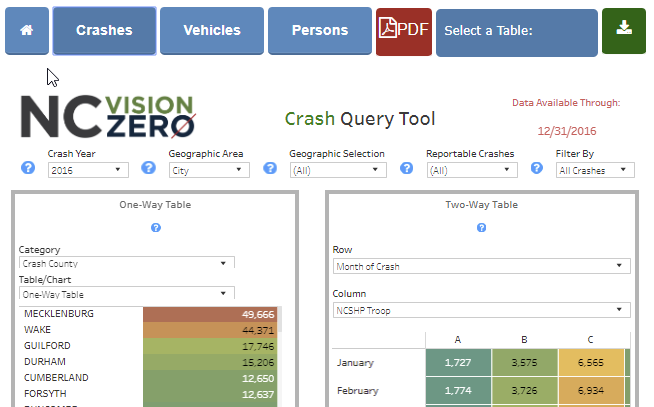Click the Home icon button

point(26,31)
